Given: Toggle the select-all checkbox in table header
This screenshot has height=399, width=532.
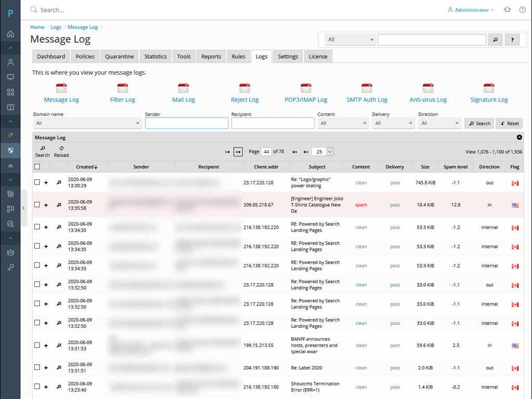Looking at the screenshot, I should (x=37, y=167).
